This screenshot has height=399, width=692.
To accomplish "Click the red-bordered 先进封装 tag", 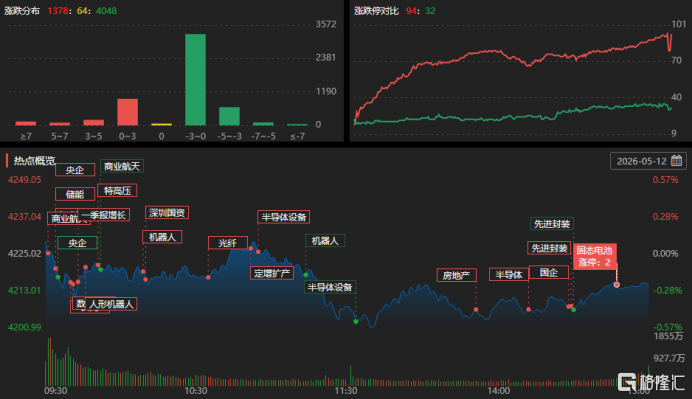I will point(549,248).
